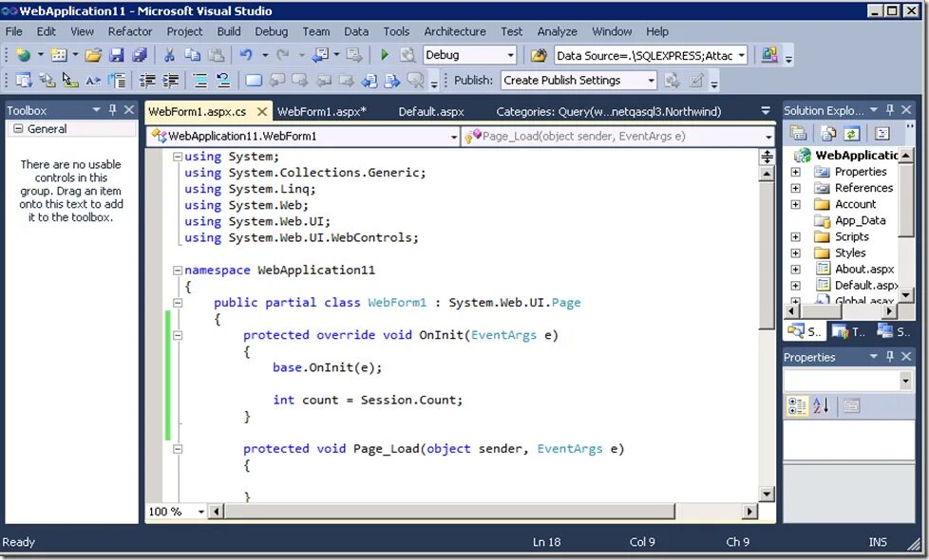Image resolution: width=929 pixels, height=560 pixels.
Task: Switch to the Categories Query tab
Action: [x=609, y=111]
